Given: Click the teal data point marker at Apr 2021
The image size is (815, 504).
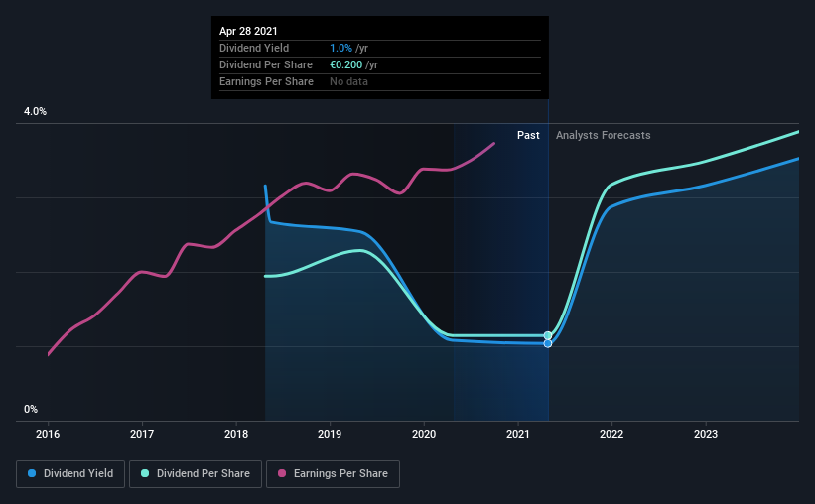Looking at the screenshot, I should (548, 335).
